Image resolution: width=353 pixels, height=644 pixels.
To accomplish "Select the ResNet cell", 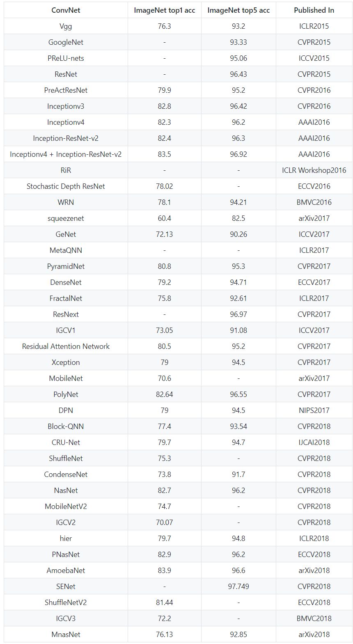I will [x=66, y=74].
